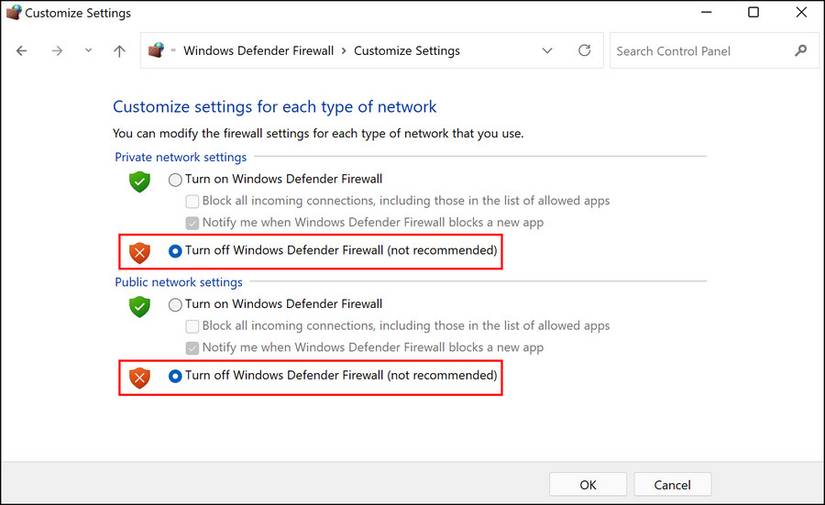Go to Windows Defender Firewall breadcrumb
825x505 pixels.
pos(258,51)
